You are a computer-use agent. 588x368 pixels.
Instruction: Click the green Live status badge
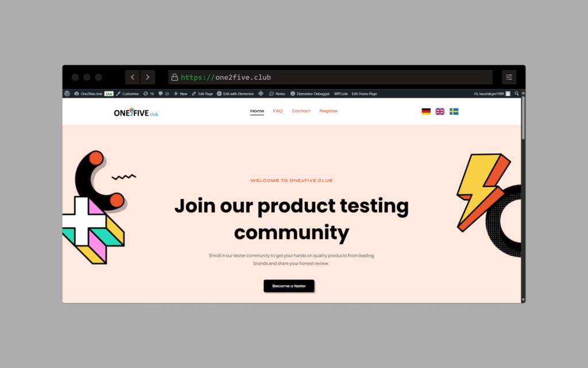(x=109, y=94)
